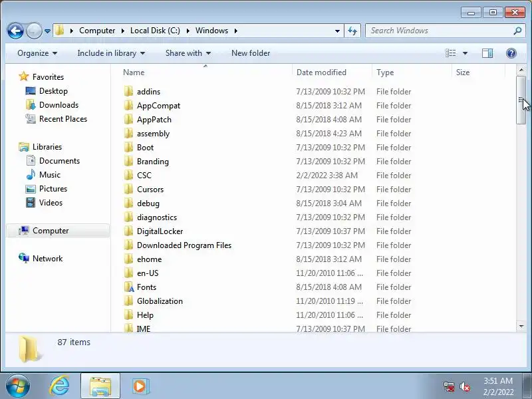Expand the arrow after Local Disk (C:)
Image resolution: width=532 pixels, height=399 pixels.
188,31
